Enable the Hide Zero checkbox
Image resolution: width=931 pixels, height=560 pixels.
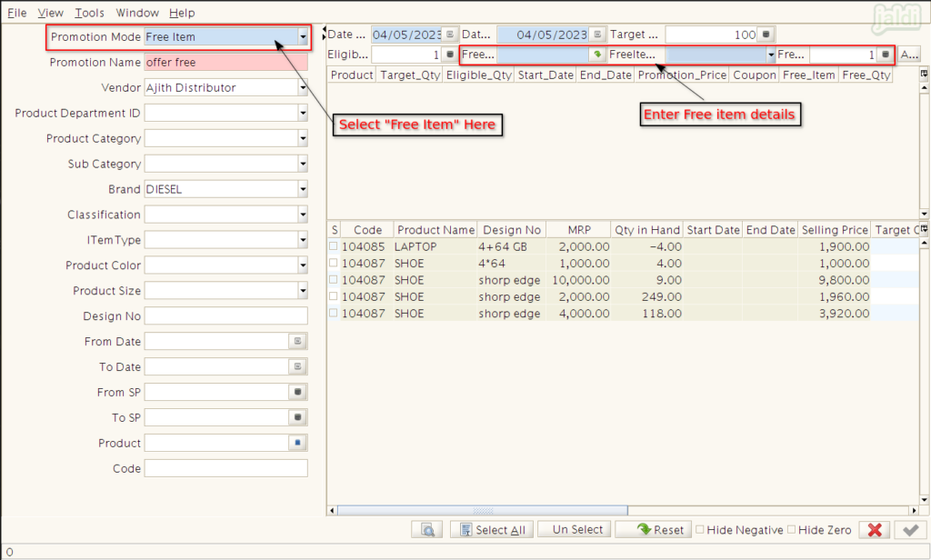792,529
